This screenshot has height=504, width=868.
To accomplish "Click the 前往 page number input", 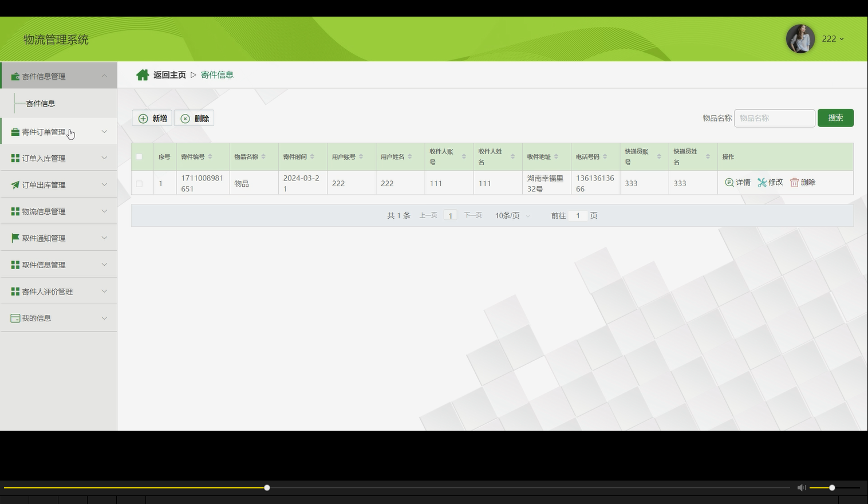I will pos(578,216).
